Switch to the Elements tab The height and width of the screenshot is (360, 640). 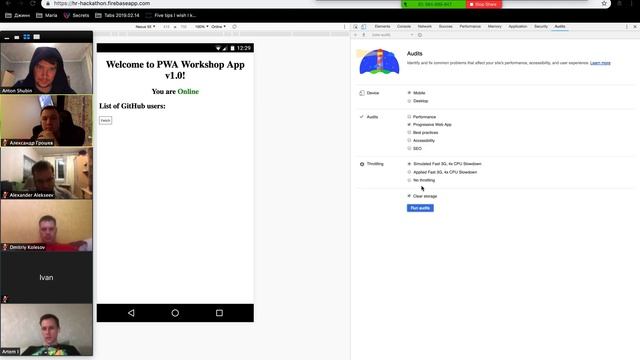382,27
